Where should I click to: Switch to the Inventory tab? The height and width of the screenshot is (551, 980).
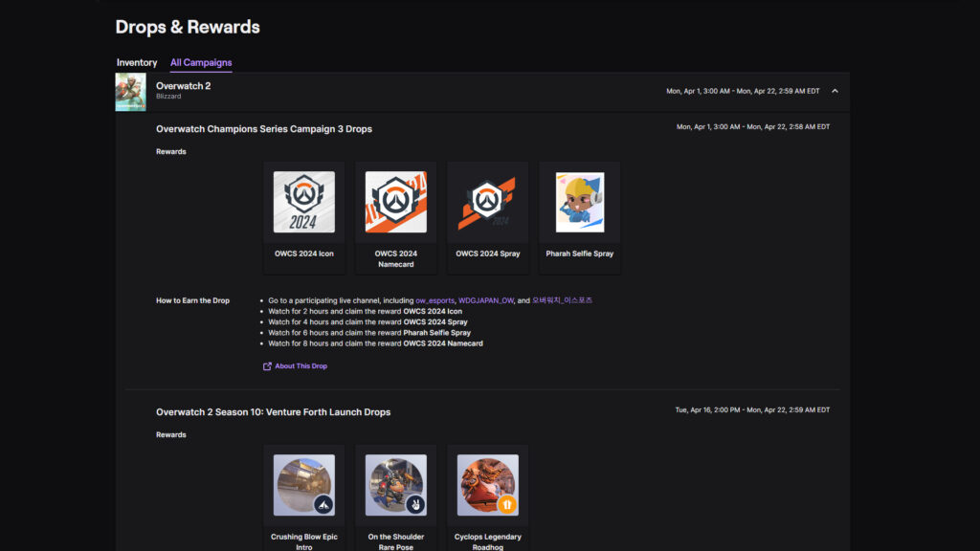point(136,62)
